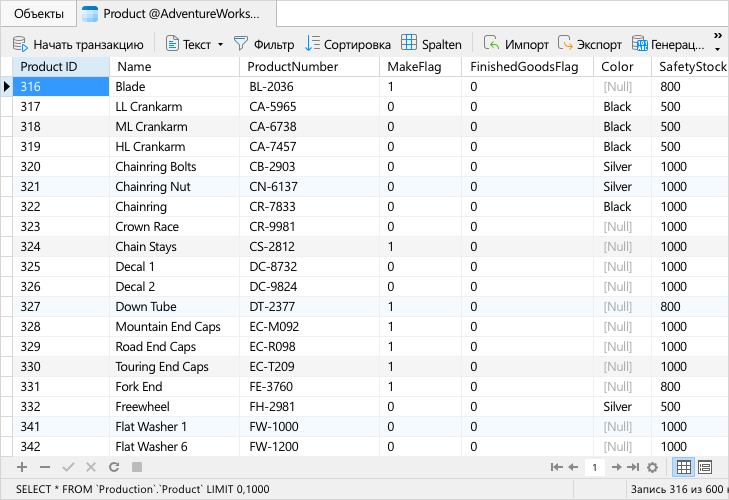
Task: Open the Сортировка sort tool
Action: click(x=348, y=44)
